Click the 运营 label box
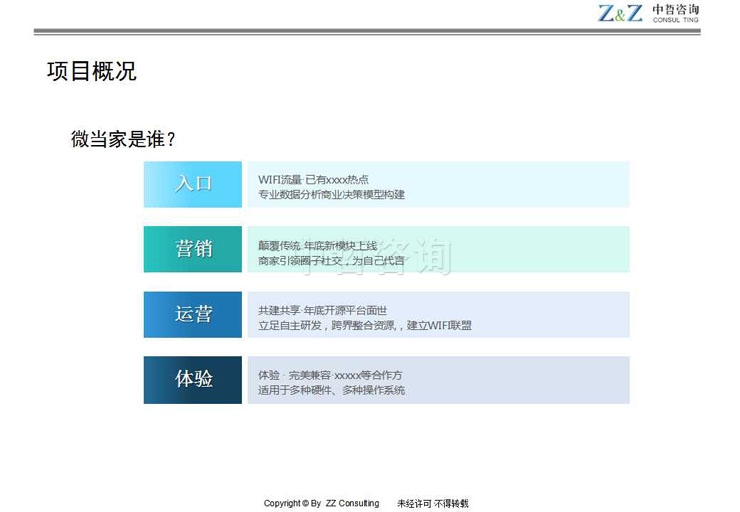Viewport: 740px width, 512px height. (193, 314)
